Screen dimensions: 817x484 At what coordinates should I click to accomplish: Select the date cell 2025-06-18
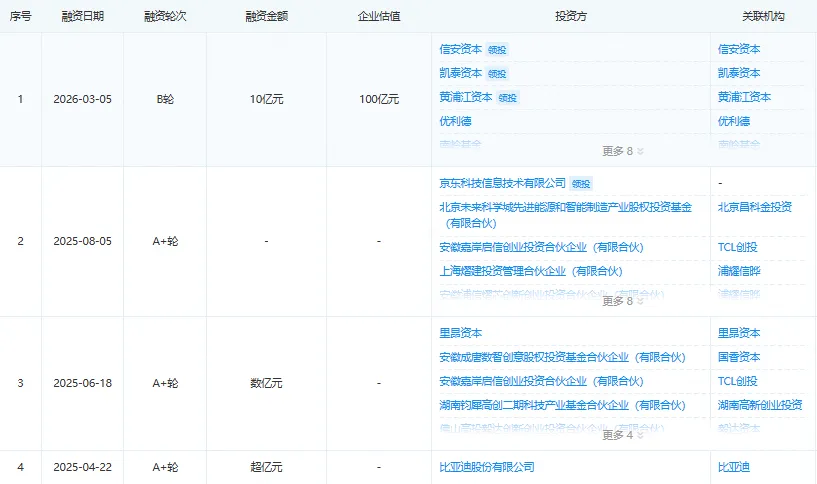click(x=82, y=383)
